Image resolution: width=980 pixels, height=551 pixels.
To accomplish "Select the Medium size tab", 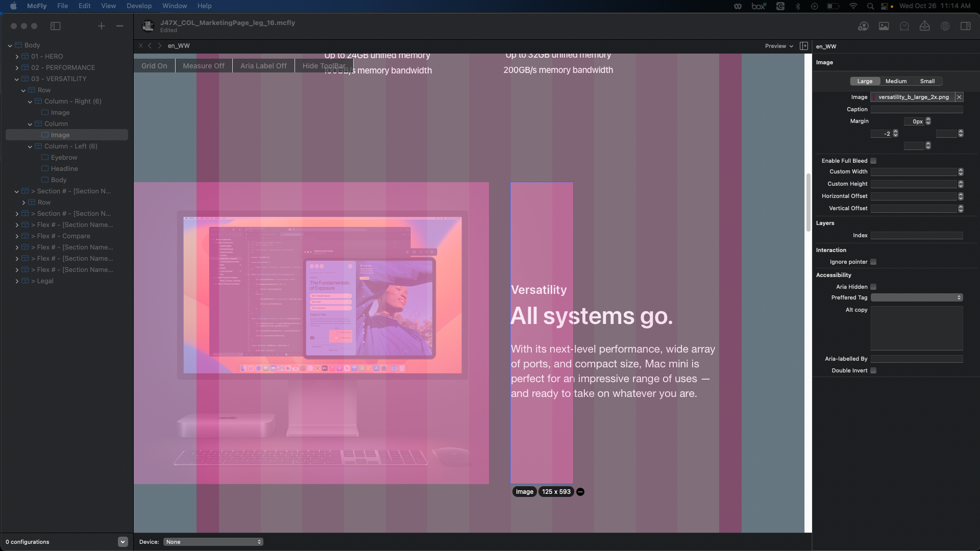I will 896,81.
